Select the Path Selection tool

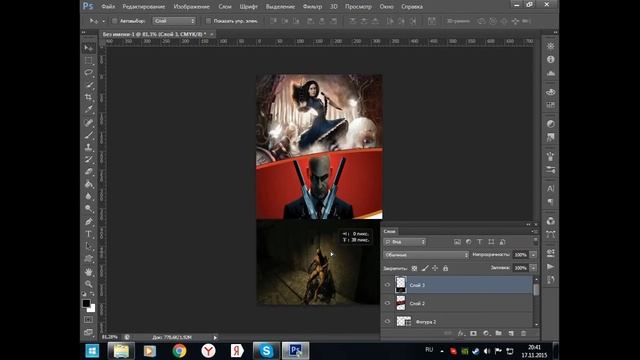tap(89, 246)
